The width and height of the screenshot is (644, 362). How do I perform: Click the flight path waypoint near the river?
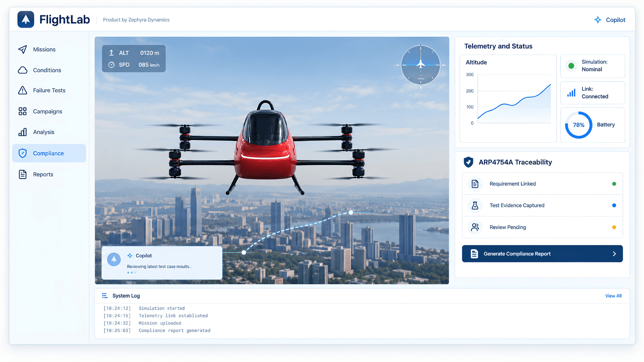351,212
